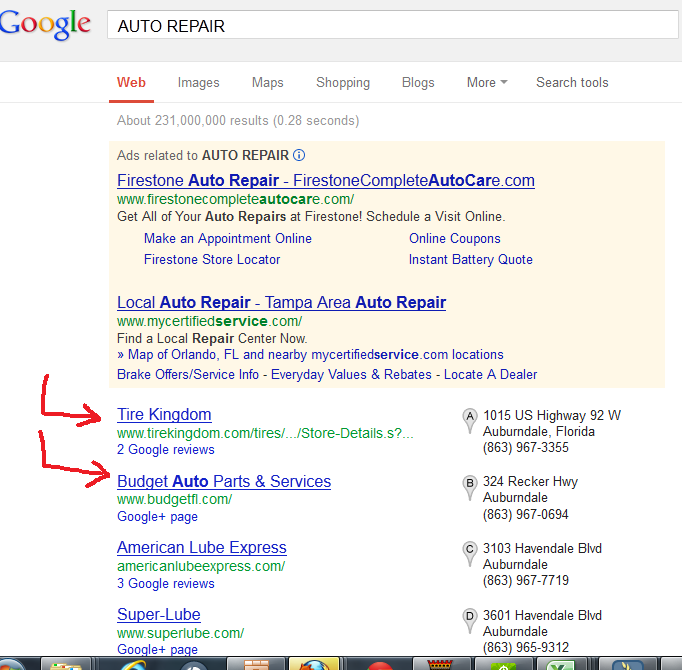
Task: Open Budget Auto Parts & Services result
Action: point(224,481)
